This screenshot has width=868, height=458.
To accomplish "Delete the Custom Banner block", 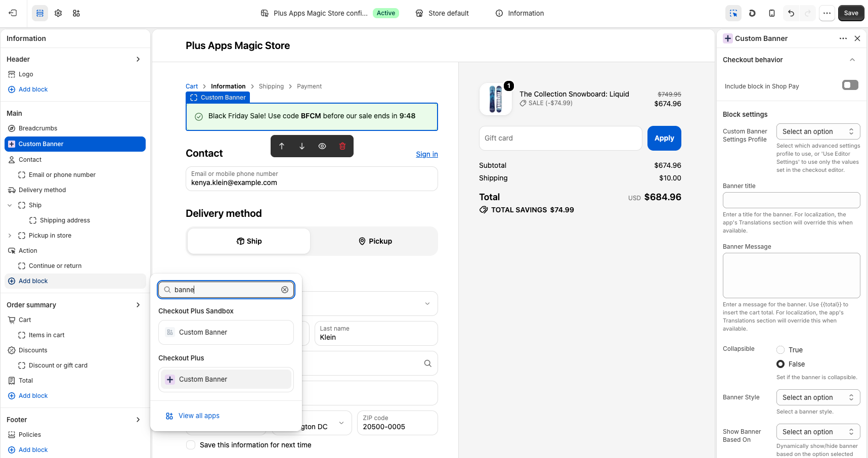I will point(342,146).
